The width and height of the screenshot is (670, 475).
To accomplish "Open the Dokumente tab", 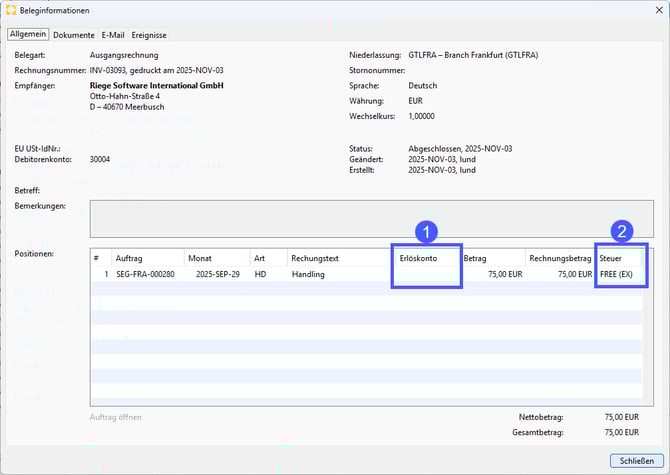I will (x=74, y=35).
